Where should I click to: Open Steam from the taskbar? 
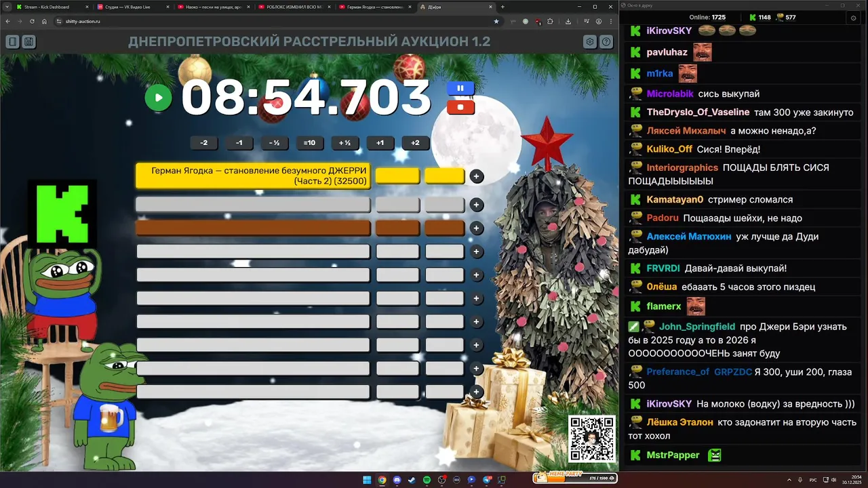[x=412, y=480]
